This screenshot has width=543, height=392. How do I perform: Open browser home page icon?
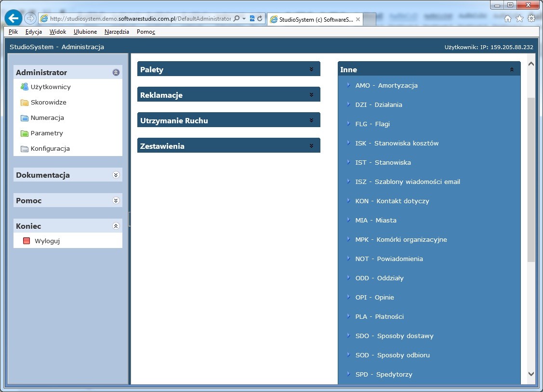(x=508, y=19)
